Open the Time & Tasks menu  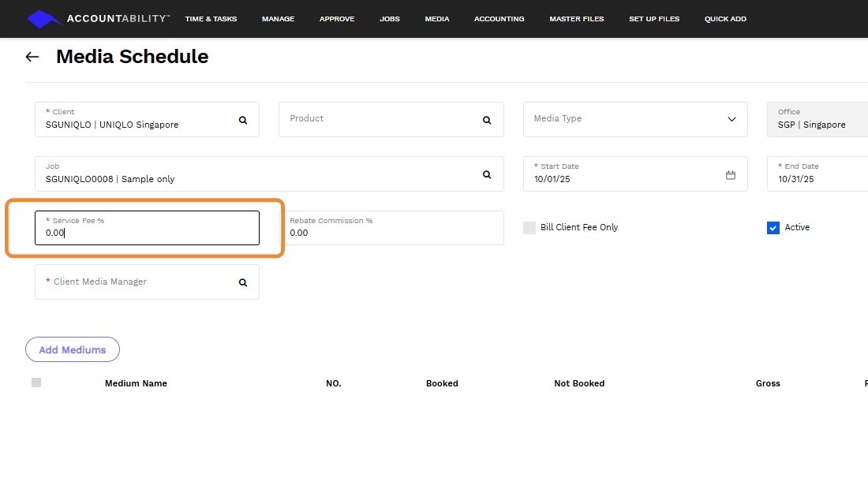point(211,19)
